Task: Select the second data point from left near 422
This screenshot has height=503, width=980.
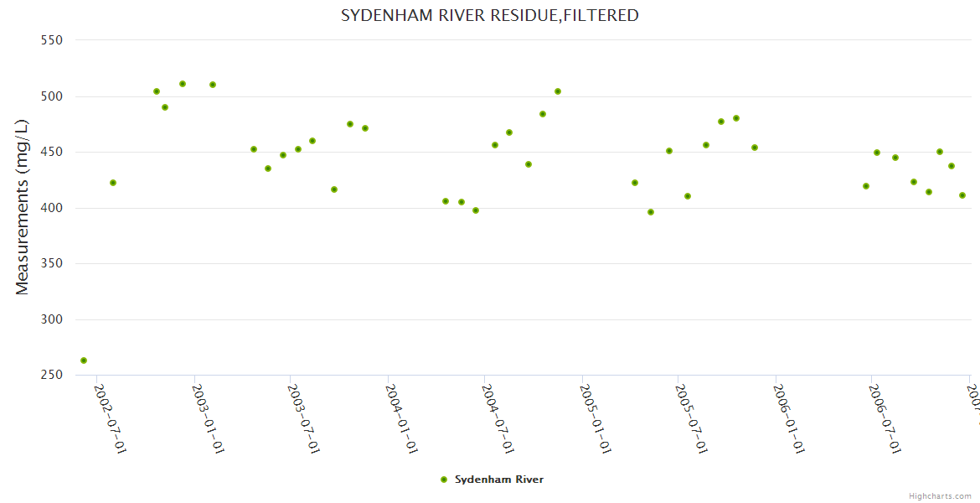Action: (x=113, y=183)
